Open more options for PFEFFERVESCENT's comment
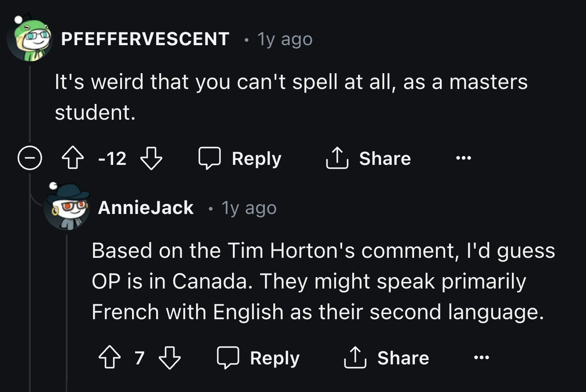586x392 pixels. pyautogui.click(x=462, y=158)
